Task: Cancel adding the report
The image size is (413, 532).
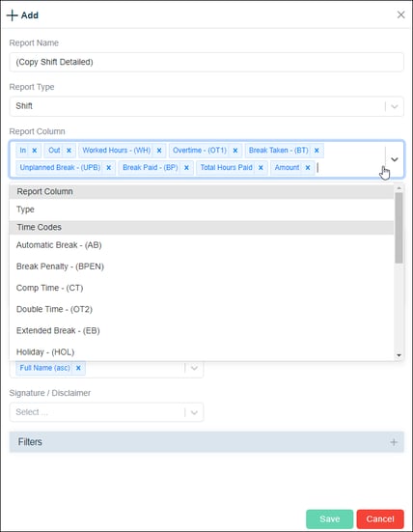Action: pyautogui.click(x=380, y=519)
